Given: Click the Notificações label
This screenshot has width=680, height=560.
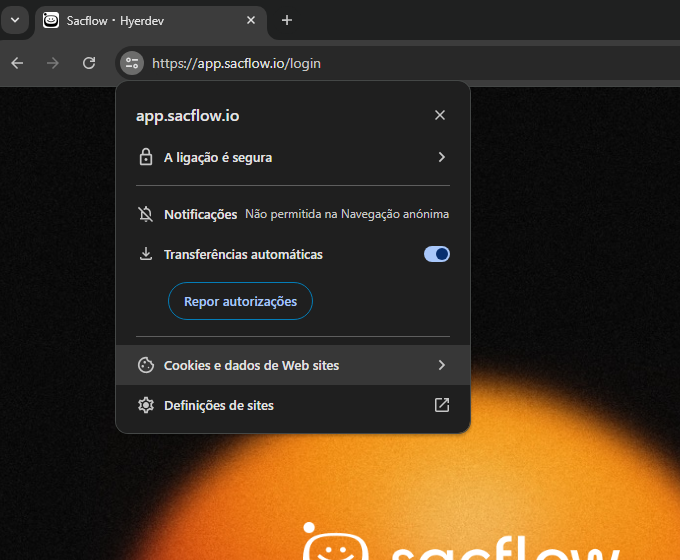Looking at the screenshot, I should (200, 214).
